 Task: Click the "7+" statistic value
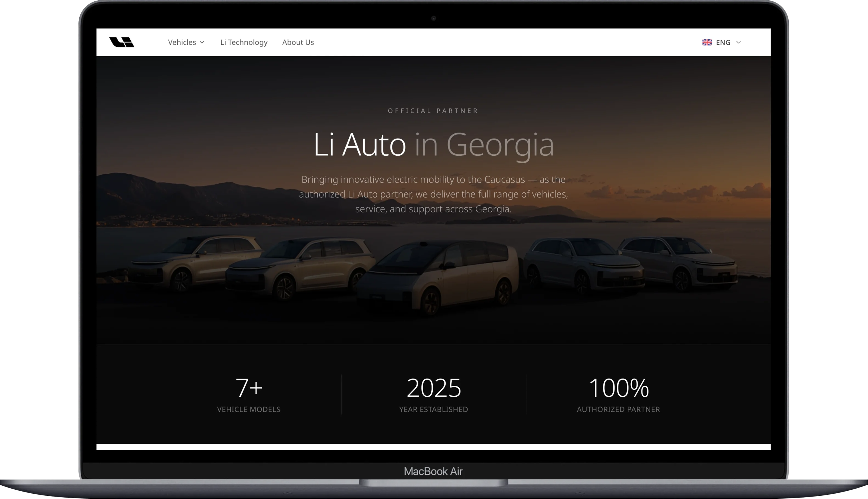[x=249, y=388]
